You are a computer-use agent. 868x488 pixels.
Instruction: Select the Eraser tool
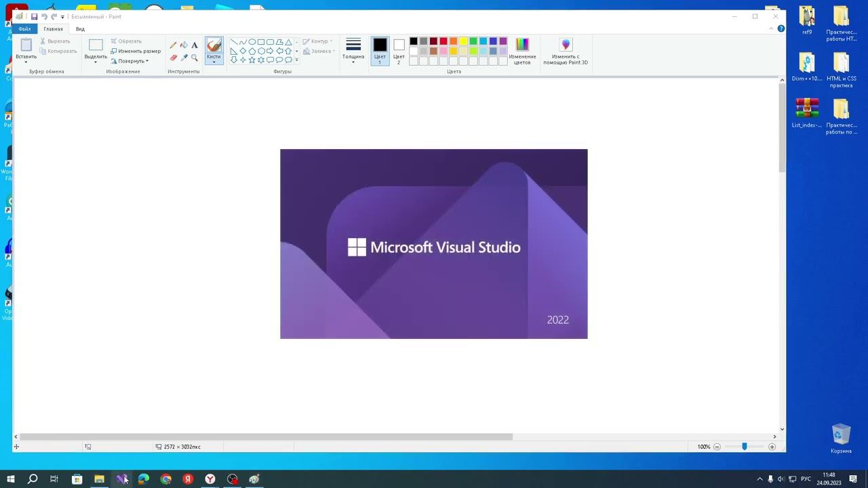tap(173, 58)
